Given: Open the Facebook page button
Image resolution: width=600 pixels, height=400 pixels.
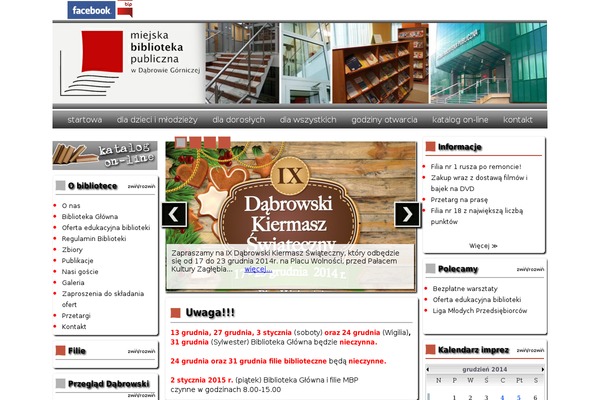Looking at the screenshot, I should 91,10.
